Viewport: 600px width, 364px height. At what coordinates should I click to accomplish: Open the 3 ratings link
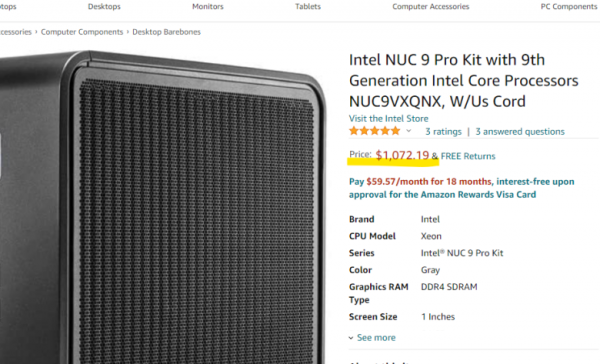coord(443,132)
